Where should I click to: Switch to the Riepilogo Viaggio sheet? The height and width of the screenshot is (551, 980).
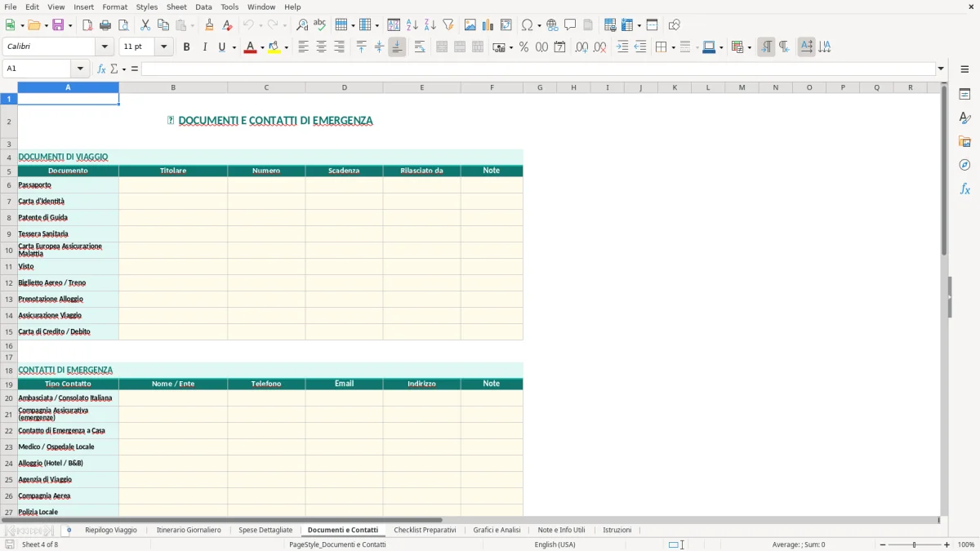coord(111,530)
